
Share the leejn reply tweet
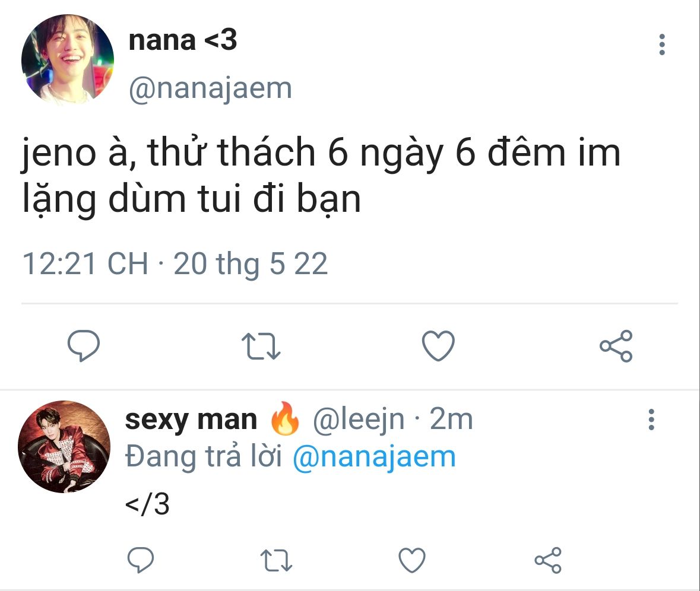click(547, 560)
